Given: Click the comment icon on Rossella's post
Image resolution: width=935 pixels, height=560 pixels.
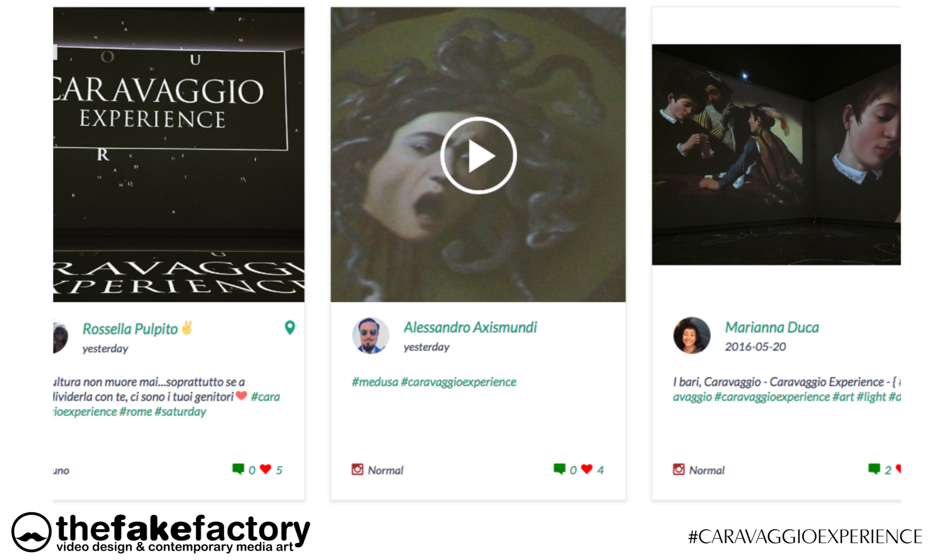Looking at the screenshot, I should (238, 469).
